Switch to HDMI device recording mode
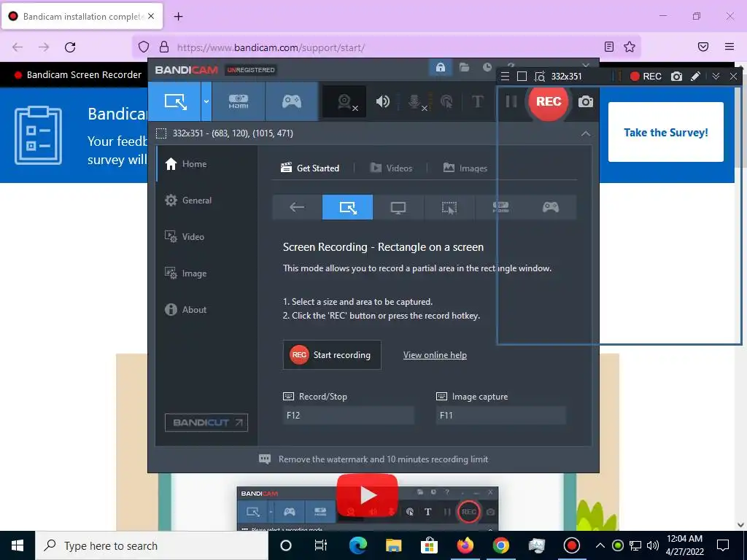This screenshot has width=747, height=560. point(239,101)
